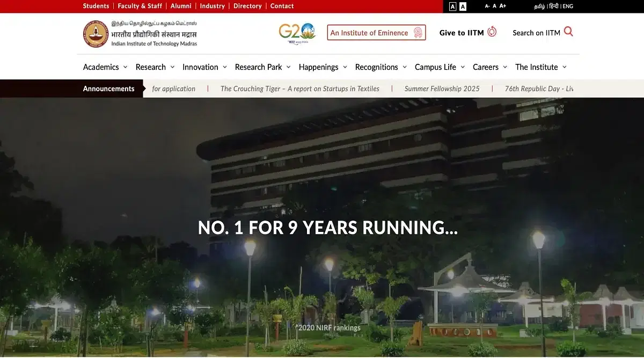Expand the Recognitions menu chevron
644x358 pixels.
(404, 67)
